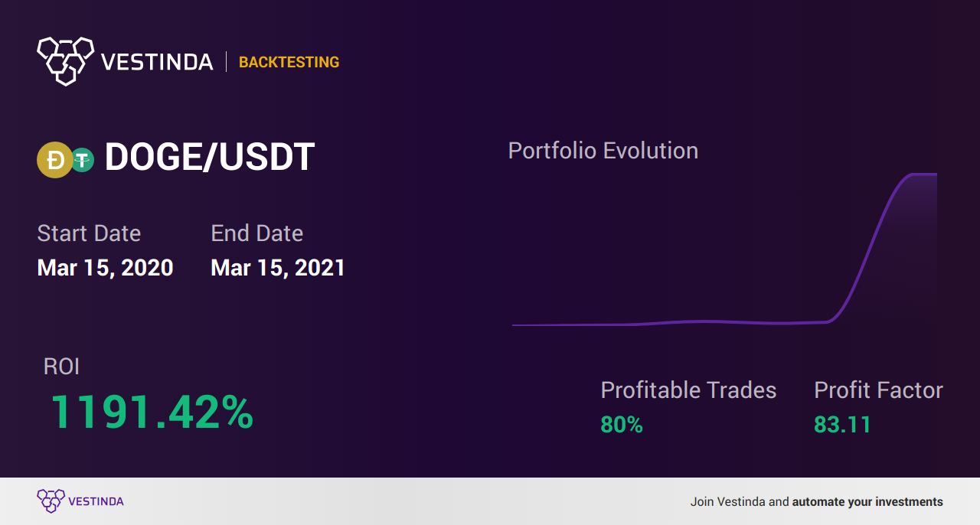
Task: Click the VESTINDA wordmark in header
Action: [x=157, y=63]
